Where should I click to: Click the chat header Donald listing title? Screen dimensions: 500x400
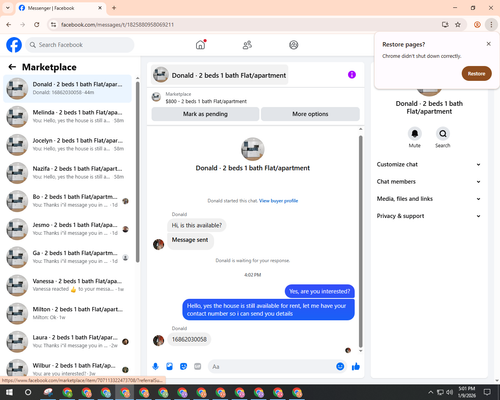click(x=220, y=75)
